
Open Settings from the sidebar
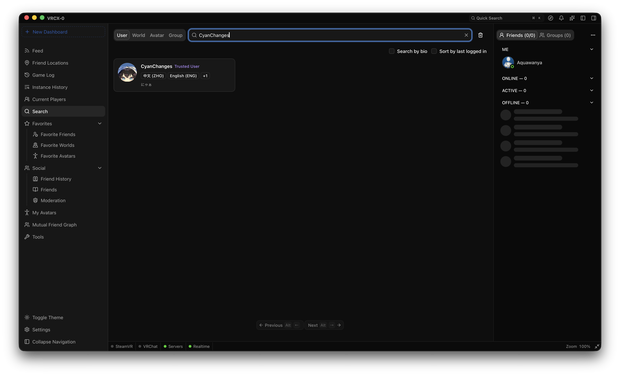coord(63,330)
